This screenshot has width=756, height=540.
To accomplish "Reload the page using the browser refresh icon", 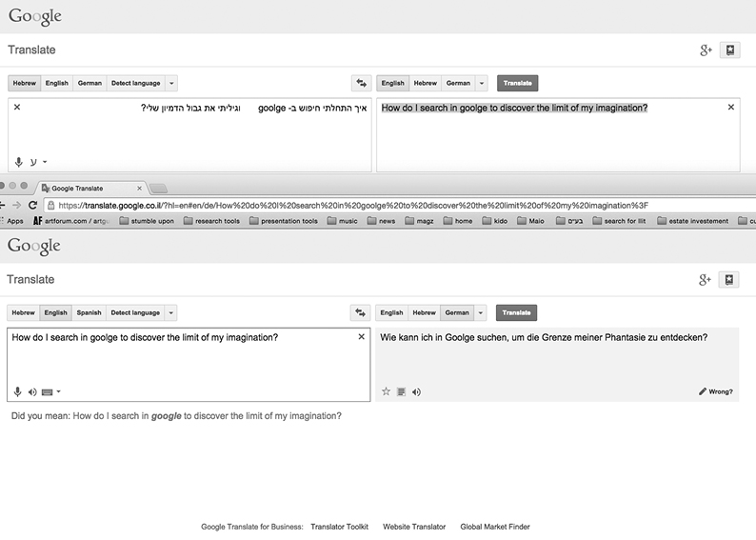I will 32,205.
